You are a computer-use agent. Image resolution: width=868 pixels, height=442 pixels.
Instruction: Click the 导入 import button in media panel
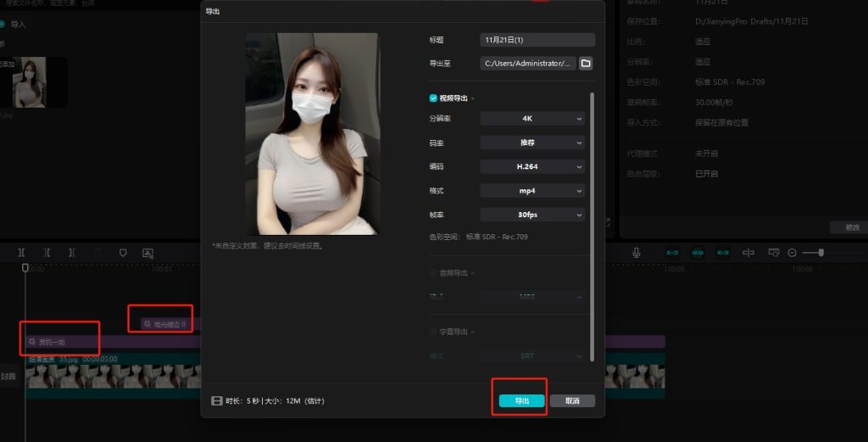tap(14, 25)
